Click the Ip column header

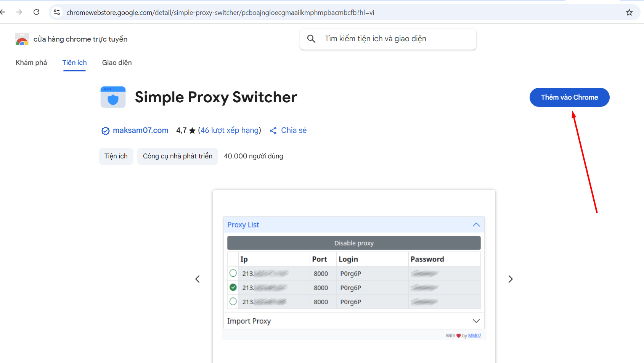(244, 259)
